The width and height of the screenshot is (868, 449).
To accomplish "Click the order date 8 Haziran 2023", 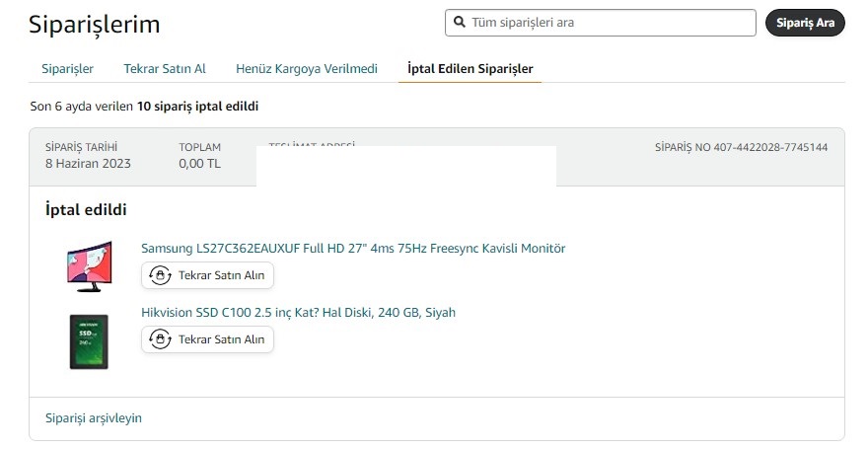I will point(88,164).
